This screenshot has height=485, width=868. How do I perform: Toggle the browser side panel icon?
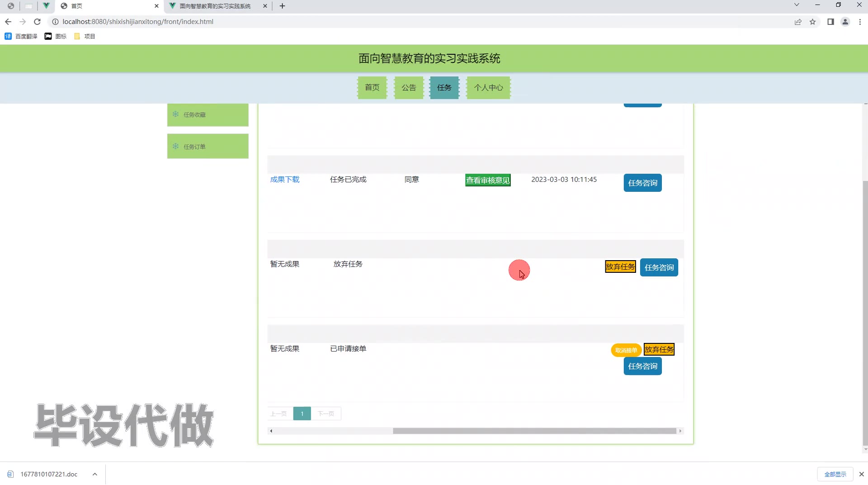(830, 22)
